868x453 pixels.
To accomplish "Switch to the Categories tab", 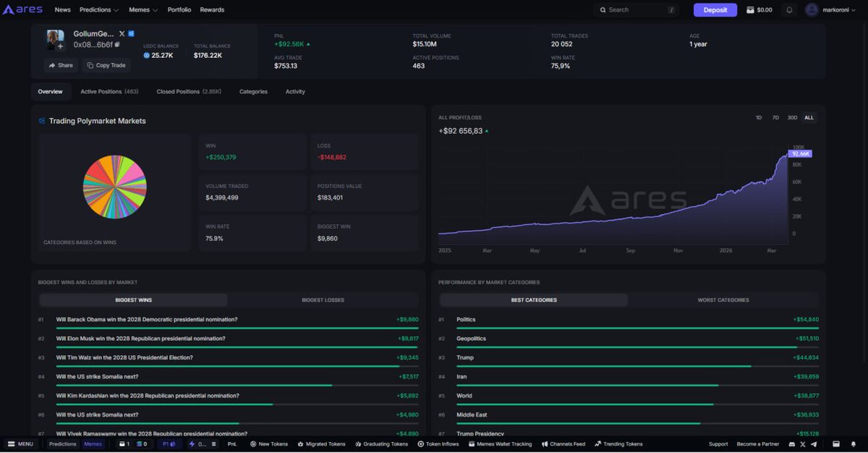I will pyautogui.click(x=253, y=92).
